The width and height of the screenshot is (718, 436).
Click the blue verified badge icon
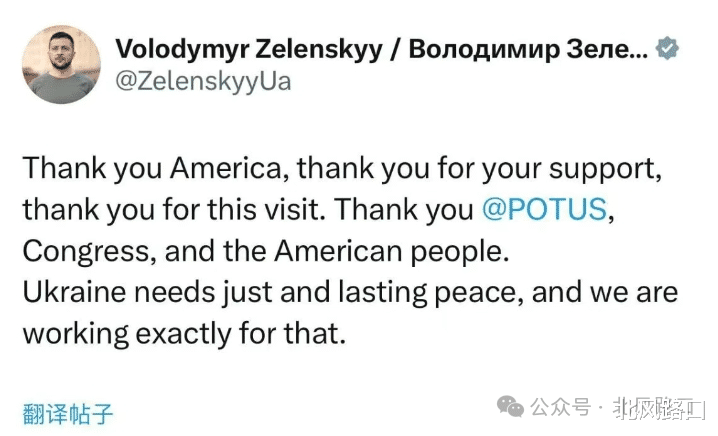(666, 49)
